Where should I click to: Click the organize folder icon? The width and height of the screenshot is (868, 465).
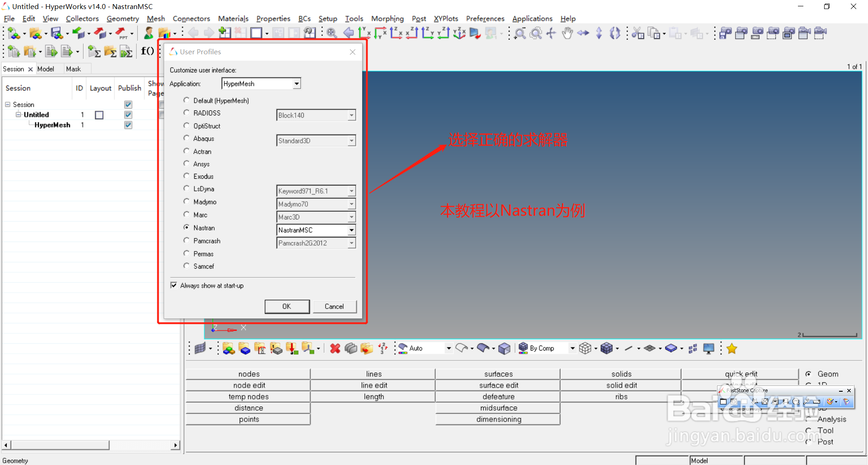pyautogui.click(x=367, y=348)
